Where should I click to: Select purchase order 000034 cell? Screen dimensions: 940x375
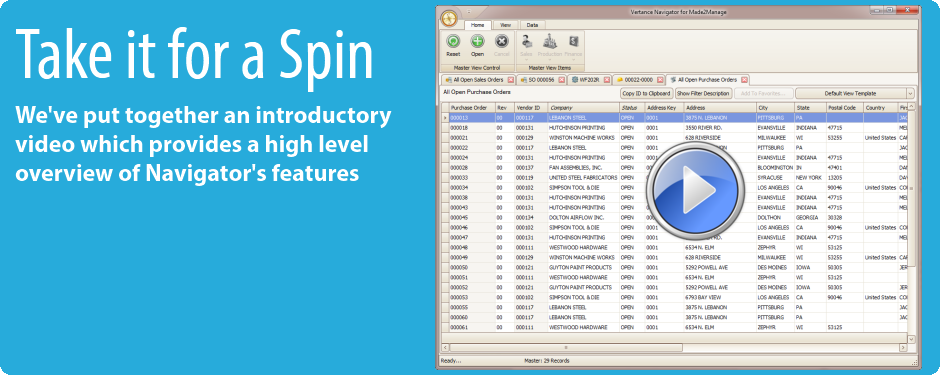(472, 188)
